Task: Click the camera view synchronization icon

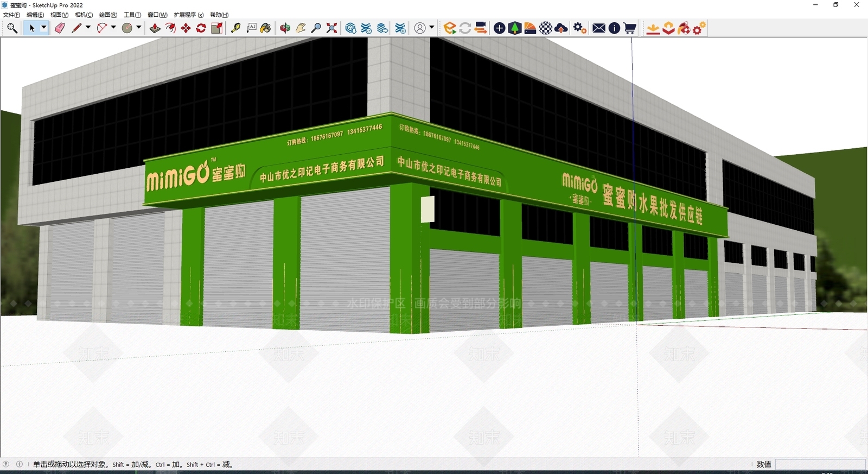Action: pyautogui.click(x=481, y=28)
